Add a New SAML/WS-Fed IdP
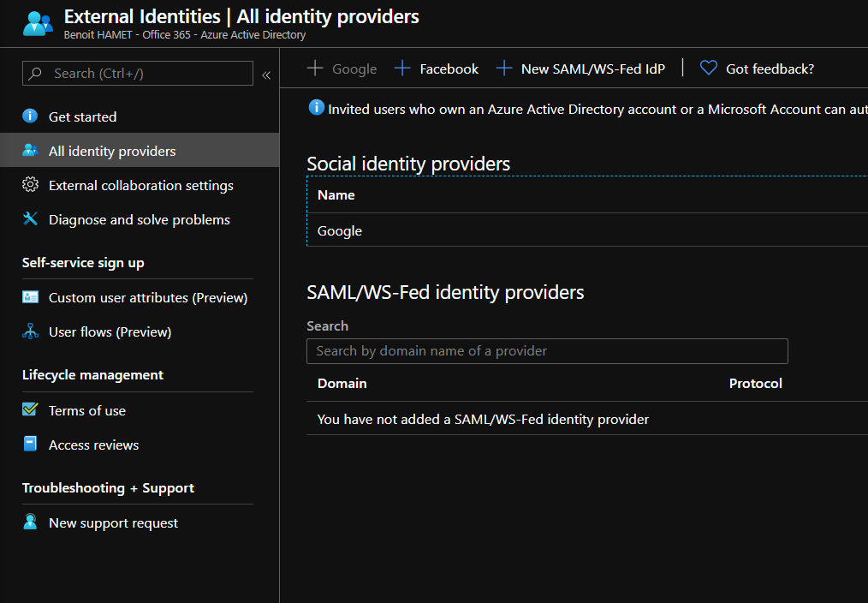868x603 pixels. [580, 69]
